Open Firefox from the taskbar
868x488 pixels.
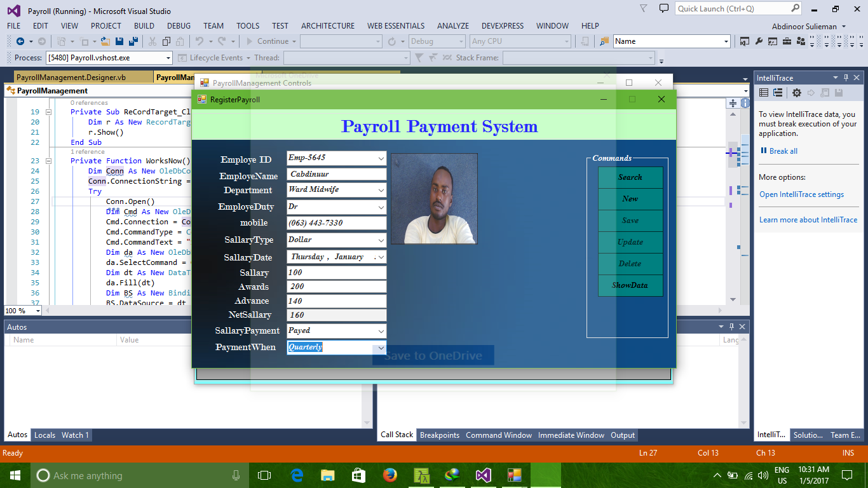[x=390, y=475]
